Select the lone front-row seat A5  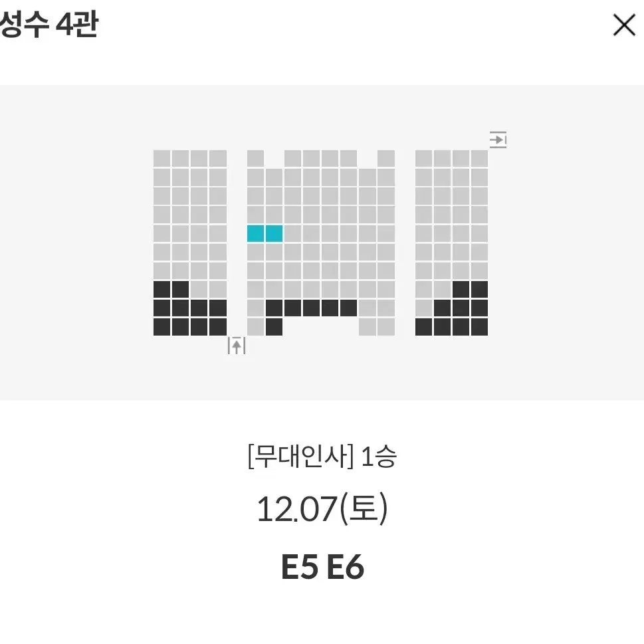[x=255, y=159]
